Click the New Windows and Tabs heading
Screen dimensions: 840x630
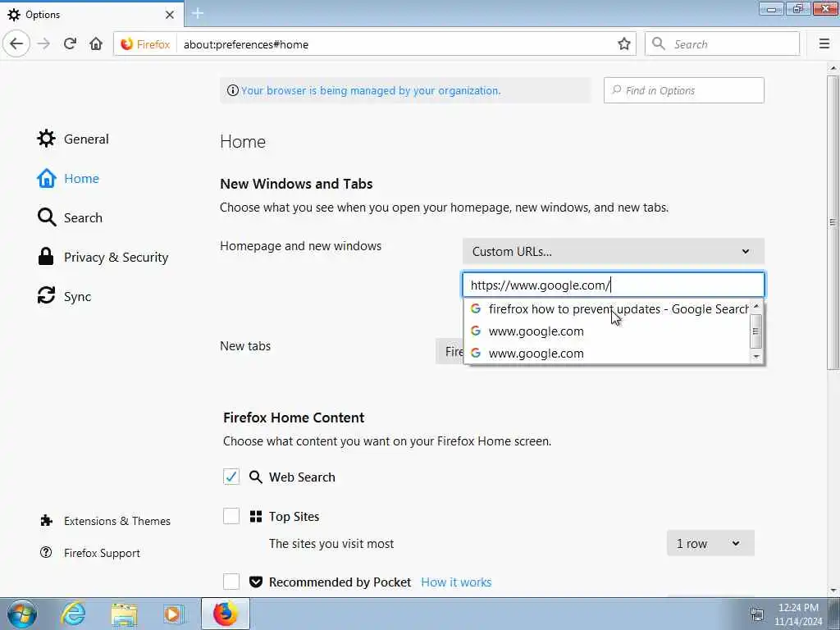[296, 184]
